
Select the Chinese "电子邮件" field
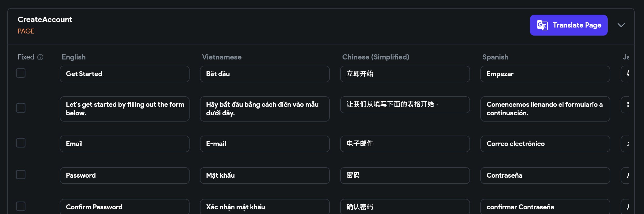[x=405, y=144]
